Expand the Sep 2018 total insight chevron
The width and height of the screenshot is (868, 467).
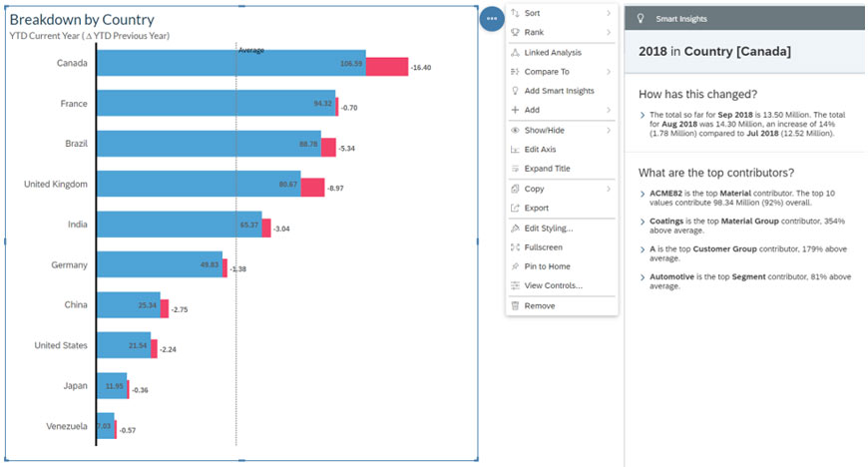click(x=643, y=115)
